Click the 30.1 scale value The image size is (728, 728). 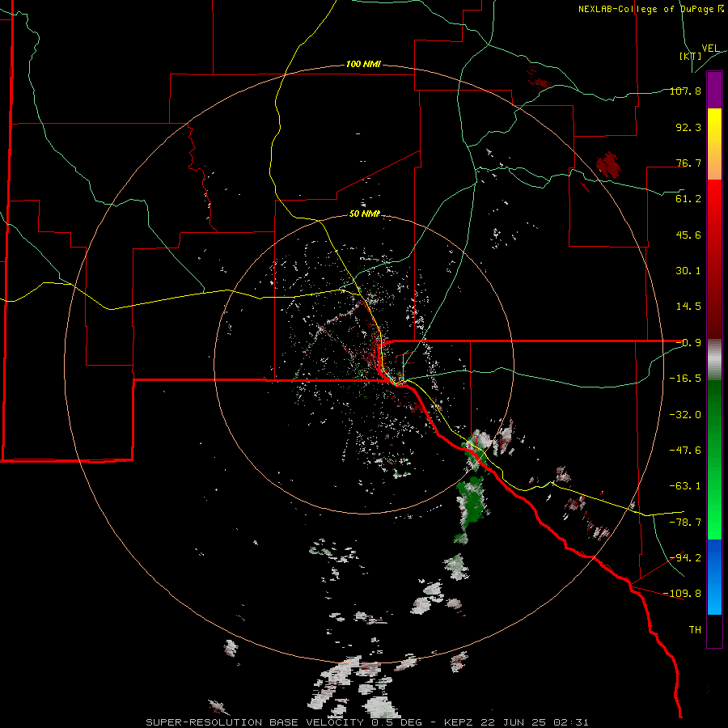688,271
